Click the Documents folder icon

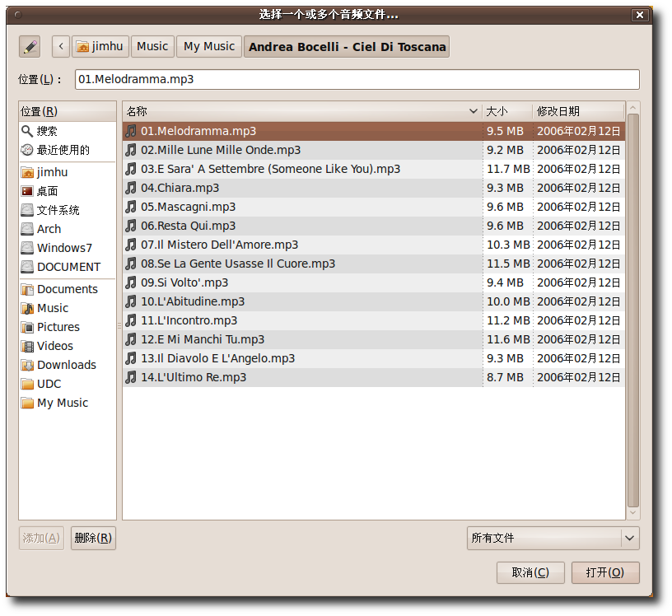27,289
